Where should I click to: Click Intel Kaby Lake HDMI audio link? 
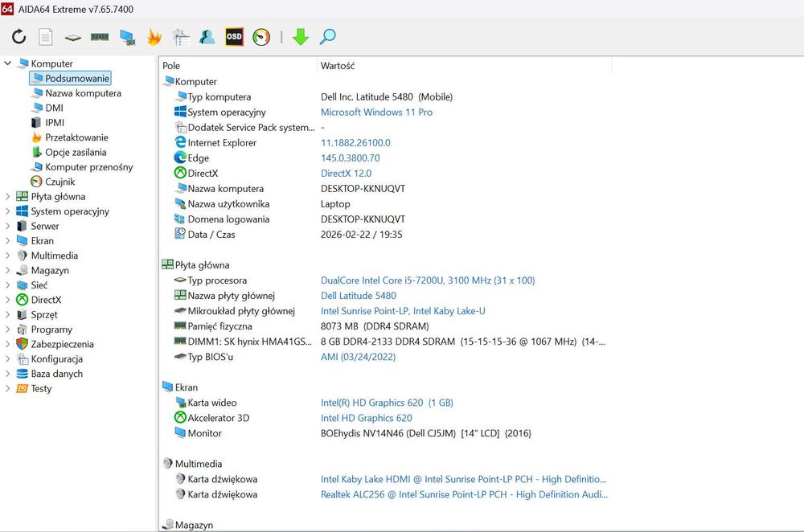(464, 479)
